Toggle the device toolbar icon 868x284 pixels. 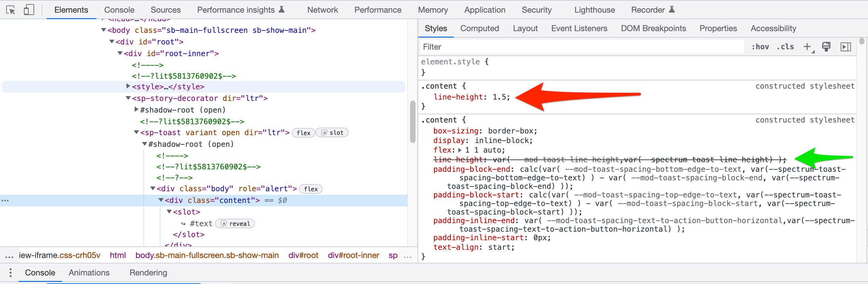pos(29,10)
